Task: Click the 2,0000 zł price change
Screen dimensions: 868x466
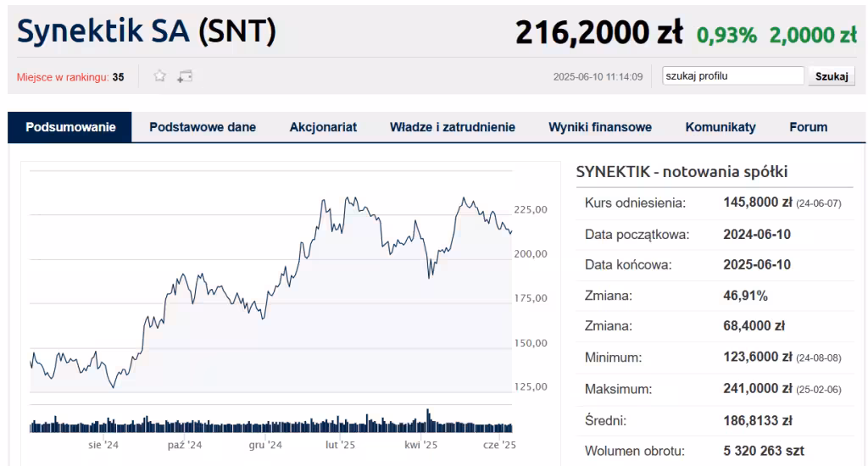Action: (x=813, y=35)
